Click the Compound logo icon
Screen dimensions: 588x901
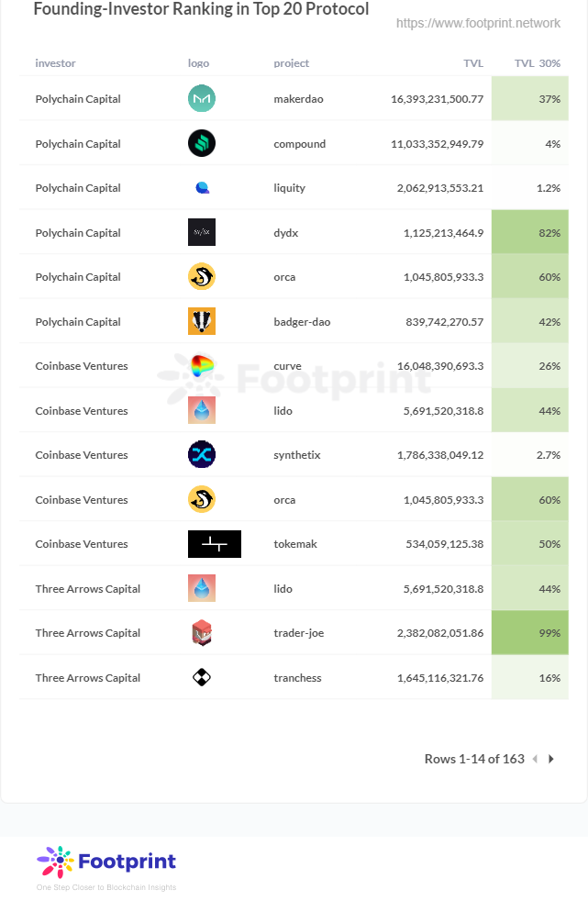202,144
